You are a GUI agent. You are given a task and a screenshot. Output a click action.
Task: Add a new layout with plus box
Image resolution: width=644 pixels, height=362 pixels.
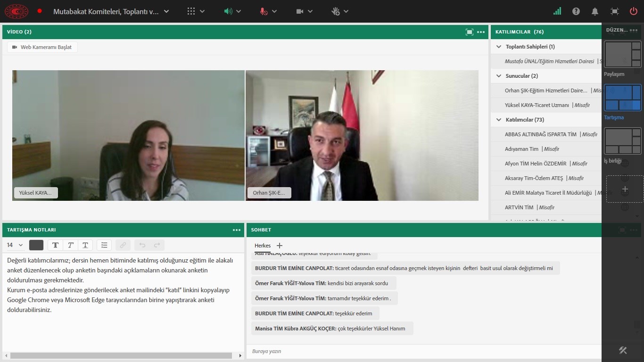click(625, 189)
